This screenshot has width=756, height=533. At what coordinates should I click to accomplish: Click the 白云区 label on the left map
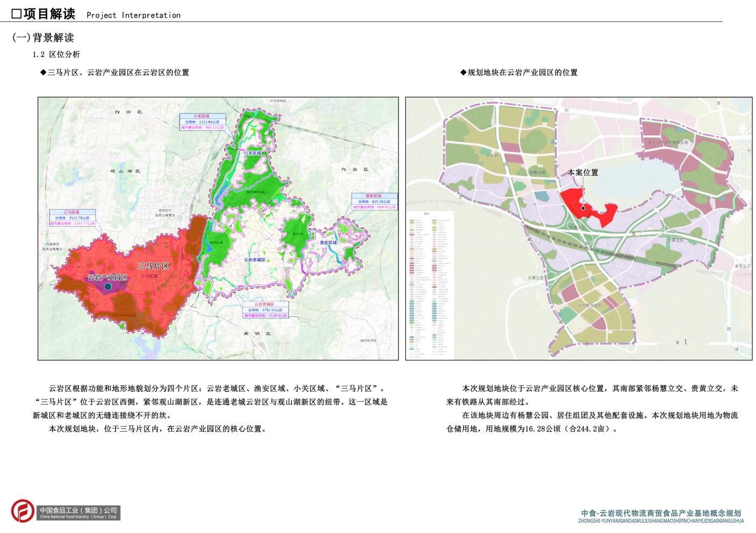pos(128,112)
